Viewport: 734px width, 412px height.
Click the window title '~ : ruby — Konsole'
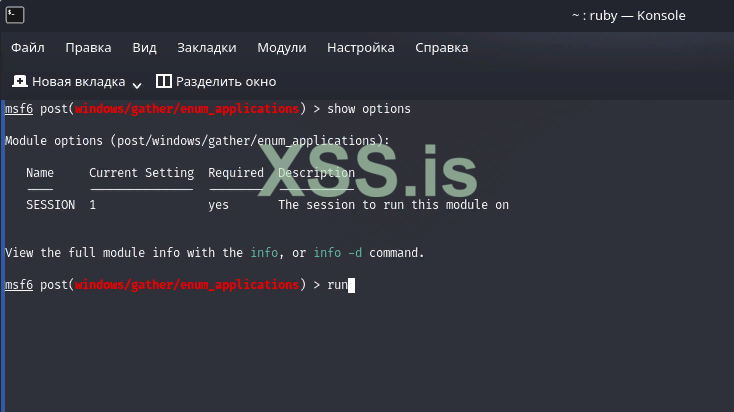click(x=629, y=15)
